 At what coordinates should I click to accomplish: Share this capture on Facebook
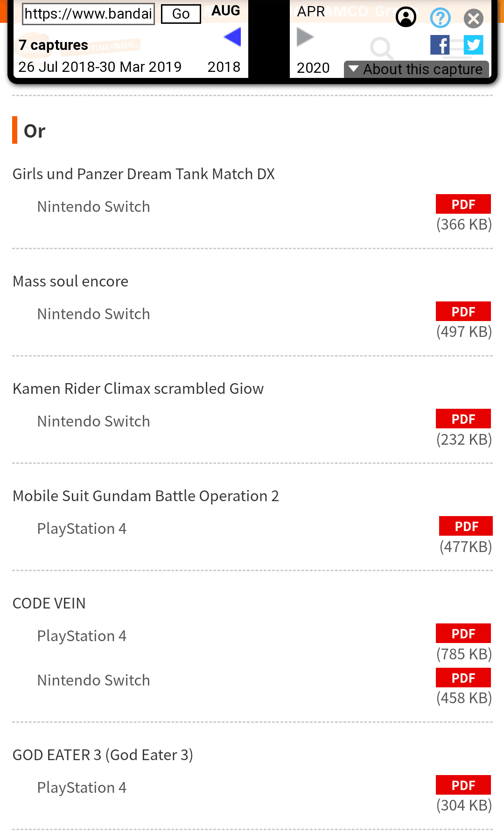click(x=440, y=45)
